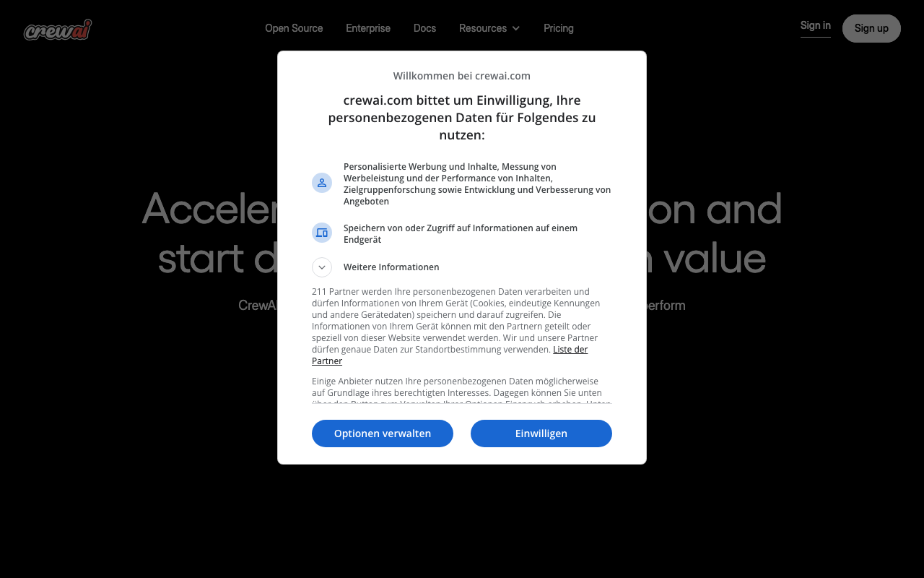Click the Willkommen bei crewai.com heading
Viewport: 924px width, 578px height.
(462, 76)
